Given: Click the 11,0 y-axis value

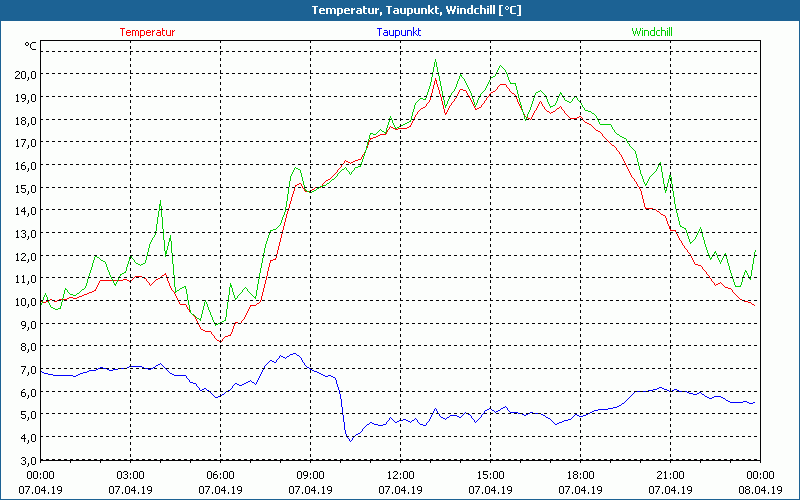Looking at the screenshot, I should [x=26, y=280].
